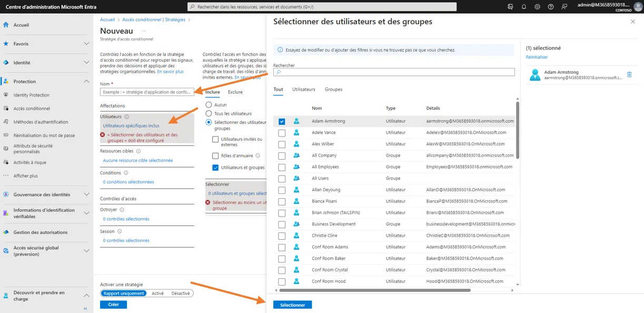Viewport: 644px width, 313px height.
Task: Click the blue Sélectionner button
Action: (x=292, y=305)
